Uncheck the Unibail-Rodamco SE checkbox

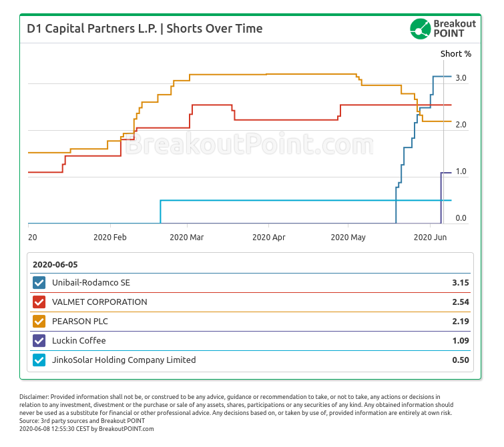(39, 283)
